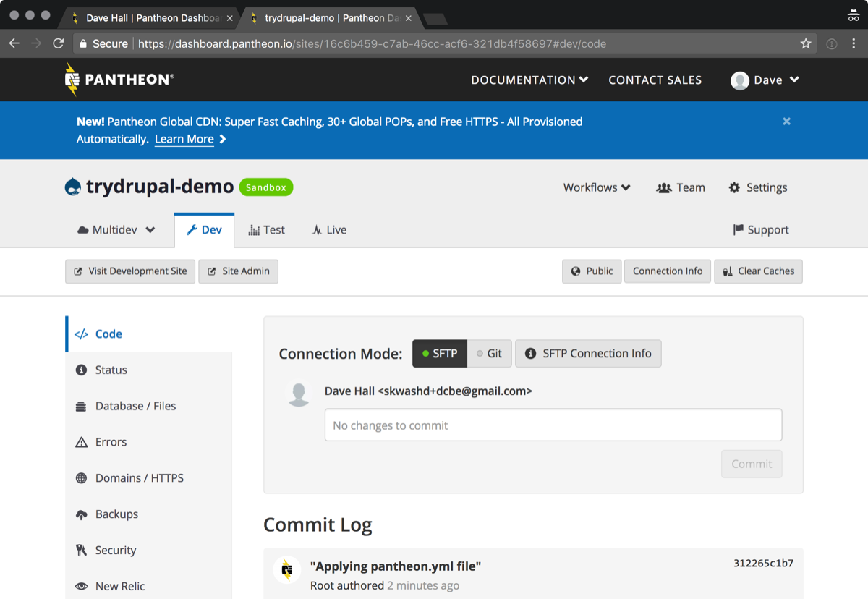The image size is (868, 599).
Task: Reload the page using browser refresh icon
Action: point(59,43)
